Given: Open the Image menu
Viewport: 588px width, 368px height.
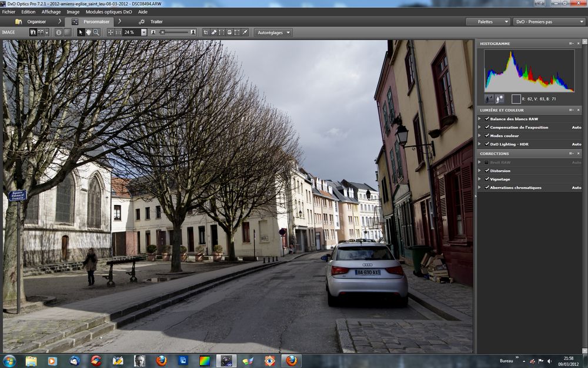Looking at the screenshot, I should (x=73, y=12).
